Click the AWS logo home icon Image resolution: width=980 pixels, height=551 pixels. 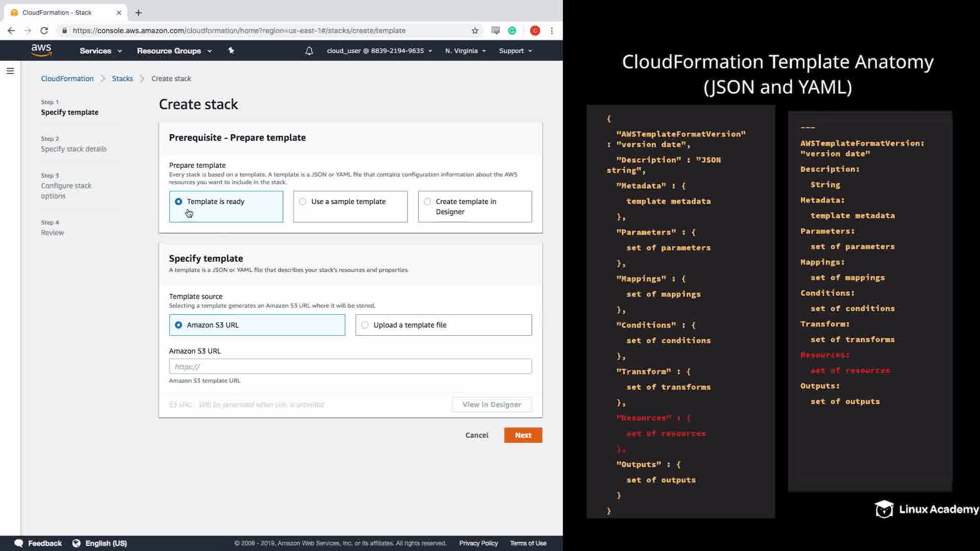41,50
